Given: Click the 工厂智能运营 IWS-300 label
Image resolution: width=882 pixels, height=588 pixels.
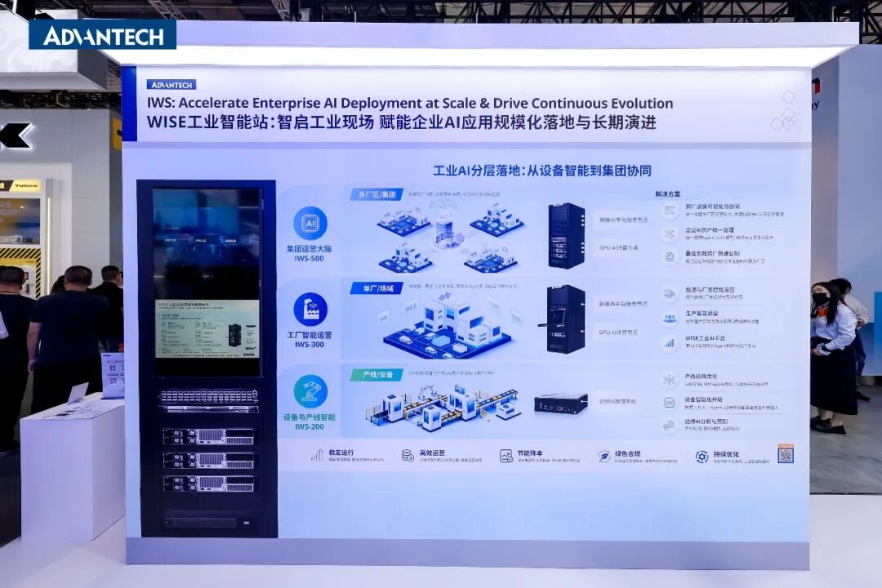Looking at the screenshot, I should [310, 339].
